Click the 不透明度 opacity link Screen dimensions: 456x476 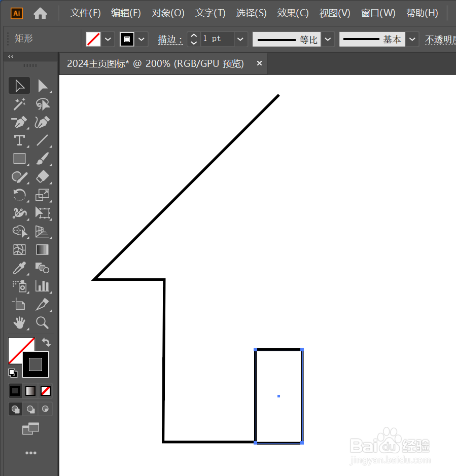click(439, 39)
